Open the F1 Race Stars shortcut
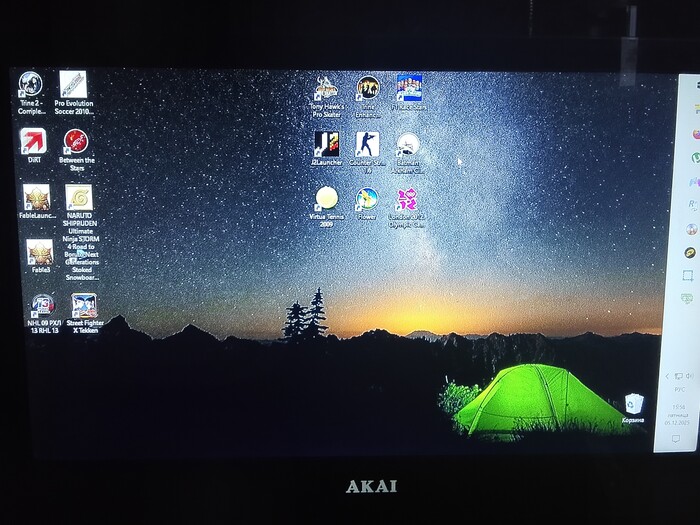Screen dimensions: 700x525 pos(408,88)
